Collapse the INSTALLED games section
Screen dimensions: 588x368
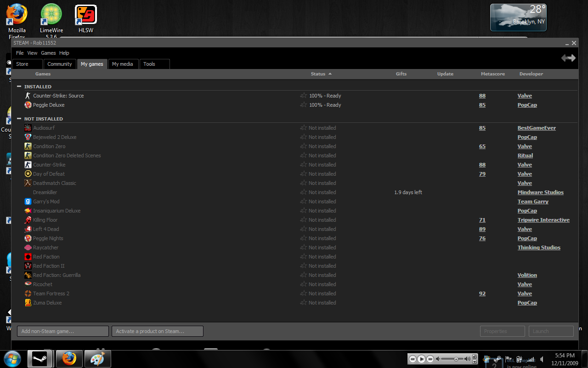(x=19, y=86)
